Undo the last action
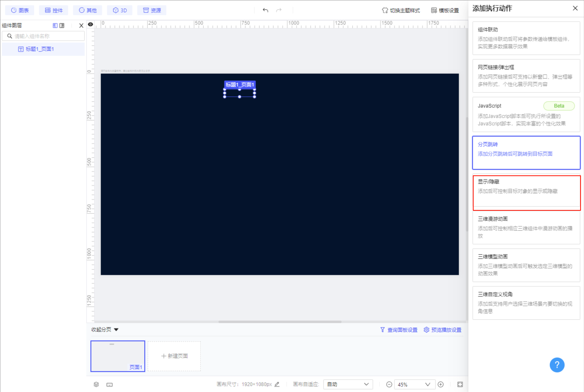 265,10
